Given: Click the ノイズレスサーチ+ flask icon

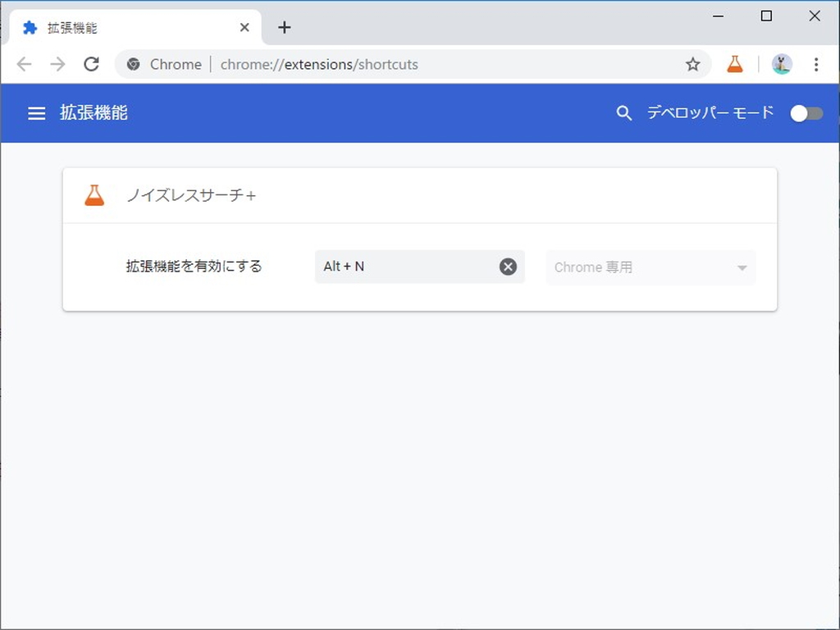Looking at the screenshot, I should coord(95,194).
